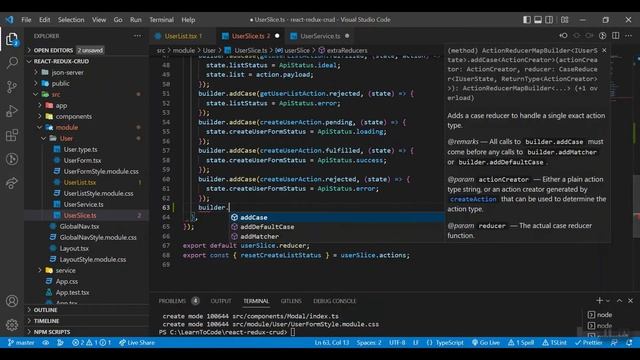Expand the NPM Scripts section
The height and width of the screenshot is (360, 640).
[87, 332]
